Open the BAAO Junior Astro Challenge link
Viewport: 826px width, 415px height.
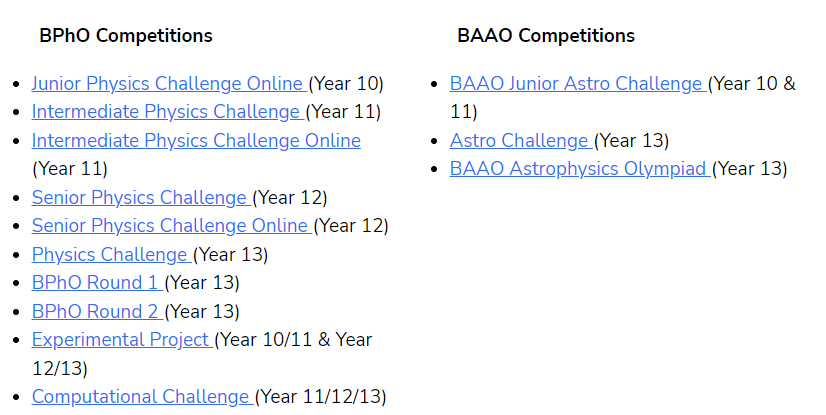(577, 84)
